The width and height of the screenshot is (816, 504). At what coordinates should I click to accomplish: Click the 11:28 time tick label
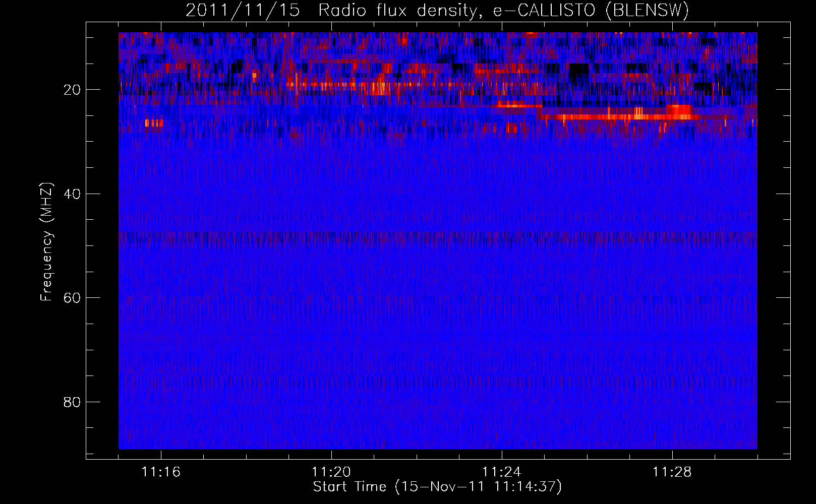coord(672,472)
